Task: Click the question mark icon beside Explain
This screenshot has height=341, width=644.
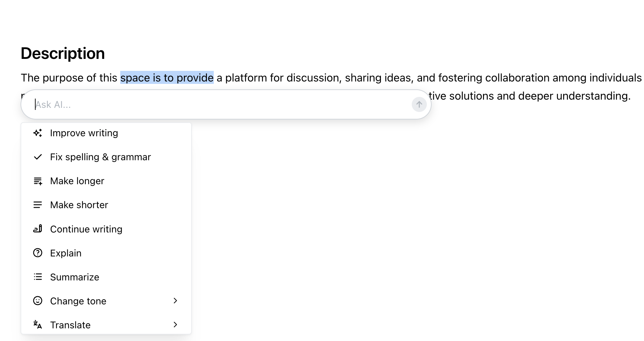Action: [x=38, y=253]
